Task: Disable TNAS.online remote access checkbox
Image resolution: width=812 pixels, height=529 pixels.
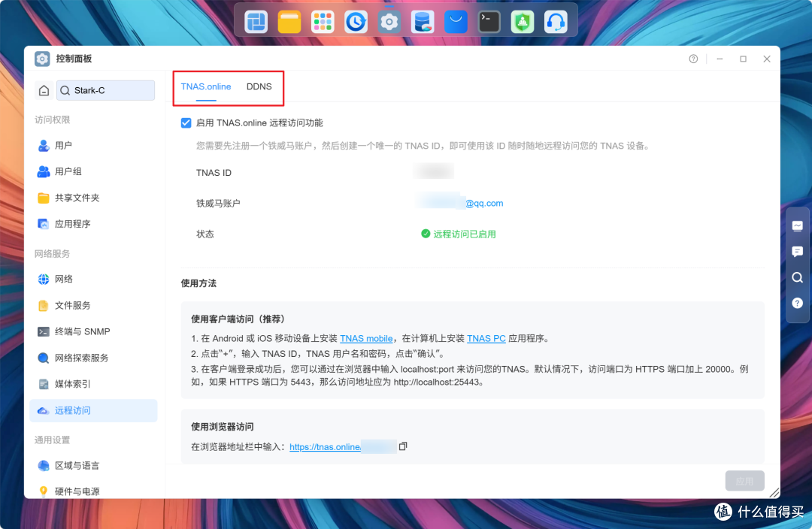Action: 186,122
